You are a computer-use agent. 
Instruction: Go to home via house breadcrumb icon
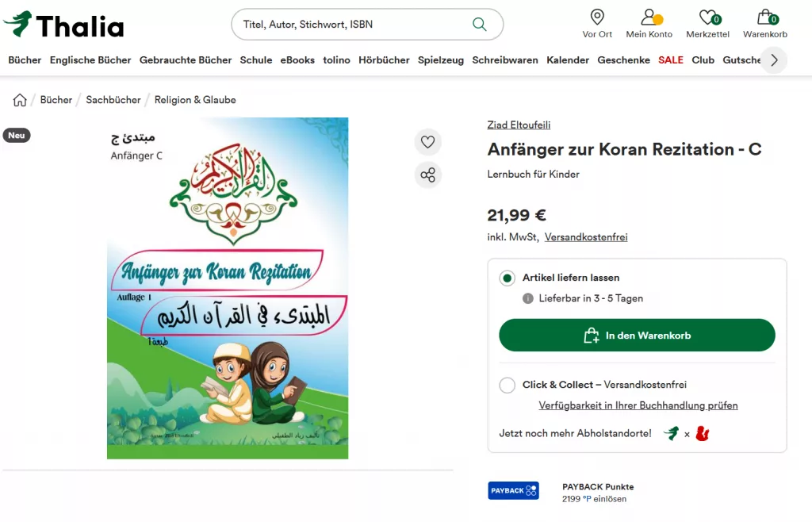point(20,100)
